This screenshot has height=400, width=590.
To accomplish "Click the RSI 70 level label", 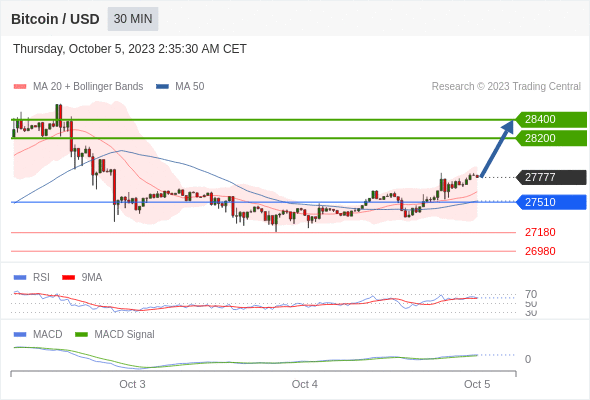I will coord(531,294).
